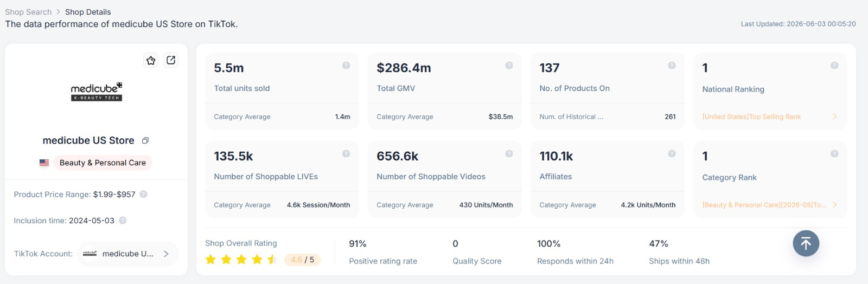Viewport: 868px width, 284px height.
Task: Open the medicube TikTok Account chevron
Action: point(166,254)
